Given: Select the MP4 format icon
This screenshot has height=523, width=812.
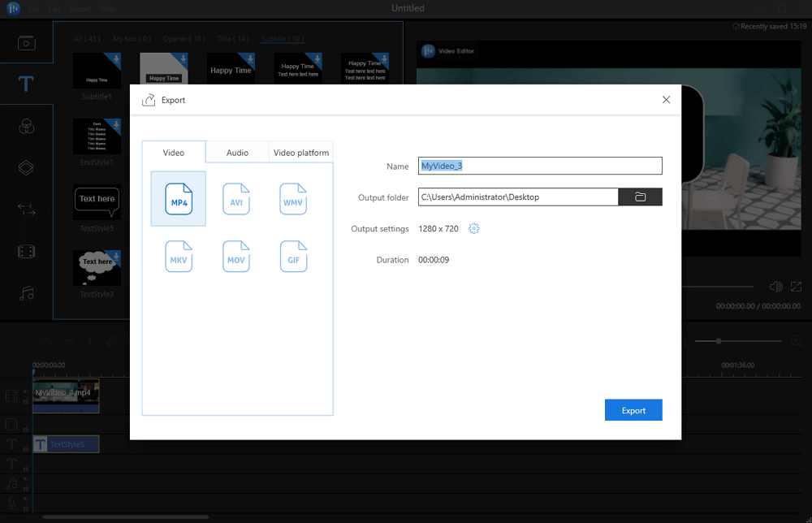Looking at the screenshot, I should click(179, 199).
